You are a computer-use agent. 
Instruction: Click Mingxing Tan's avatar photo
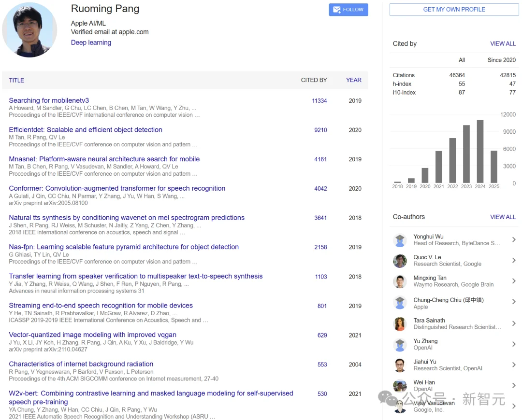[400, 281]
